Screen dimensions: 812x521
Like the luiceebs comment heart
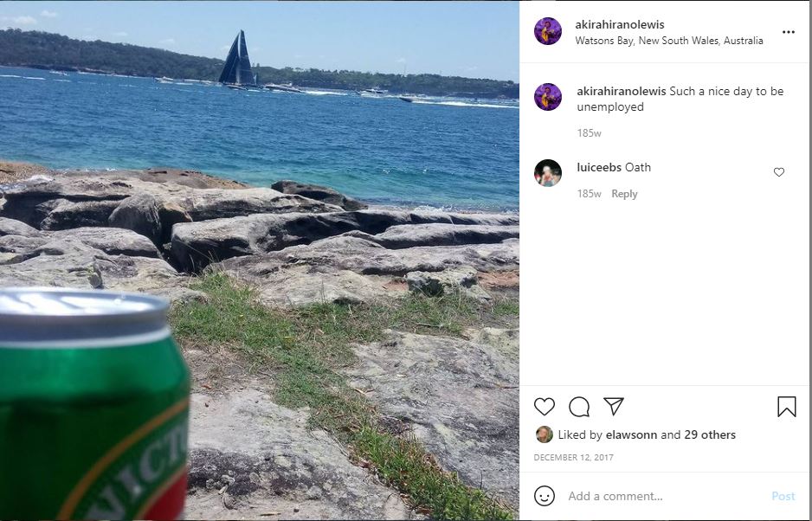pyautogui.click(x=779, y=172)
